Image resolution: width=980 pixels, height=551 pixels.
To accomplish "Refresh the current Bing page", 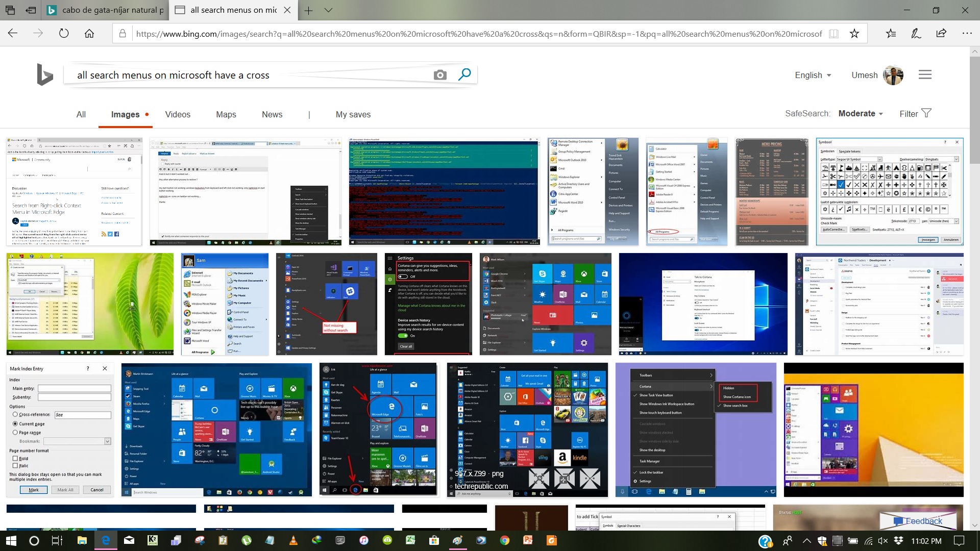I will pyautogui.click(x=64, y=34).
